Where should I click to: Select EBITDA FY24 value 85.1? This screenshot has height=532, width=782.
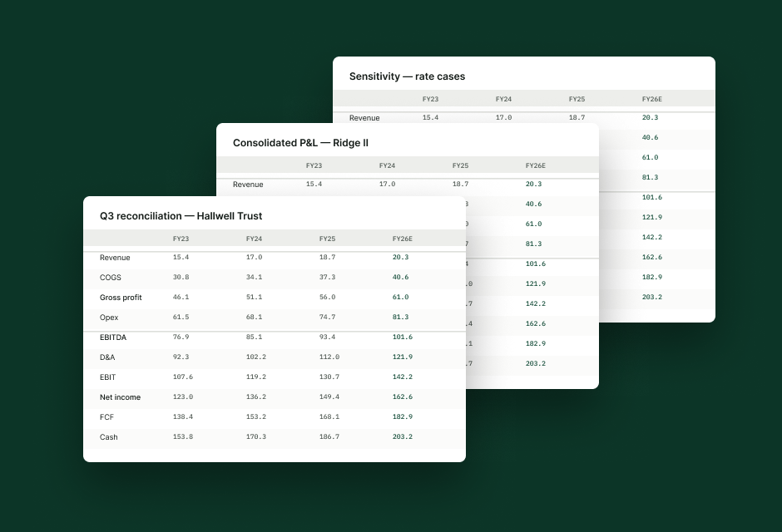[x=254, y=337]
